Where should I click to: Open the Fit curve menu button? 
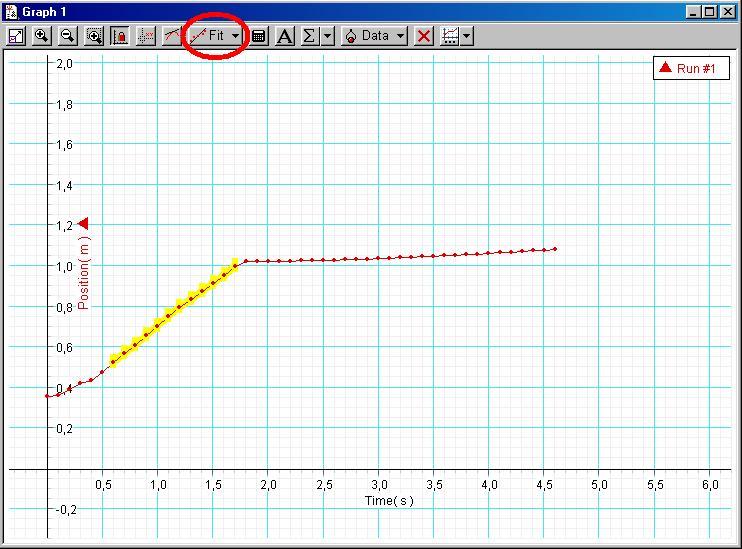pyautogui.click(x=215, y=36)
